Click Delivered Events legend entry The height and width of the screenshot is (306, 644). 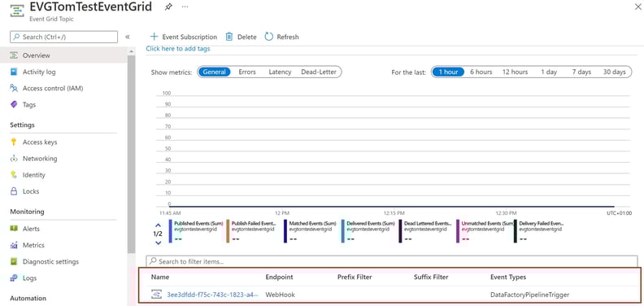point(368,231)
